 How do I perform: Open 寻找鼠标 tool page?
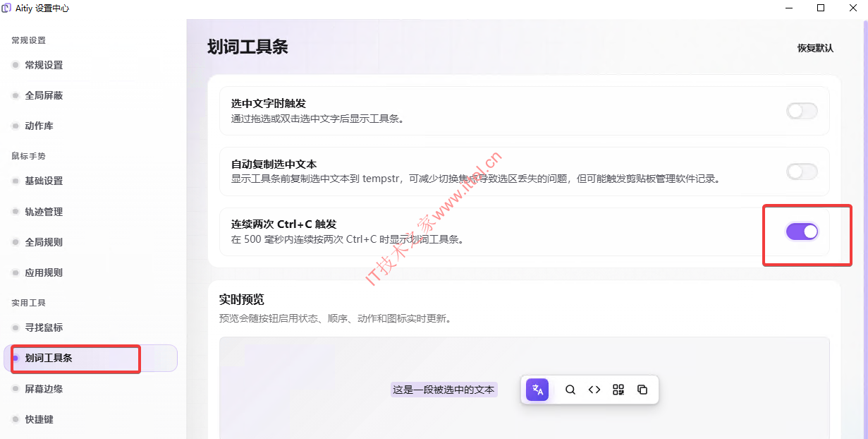(x=90, y=327)
